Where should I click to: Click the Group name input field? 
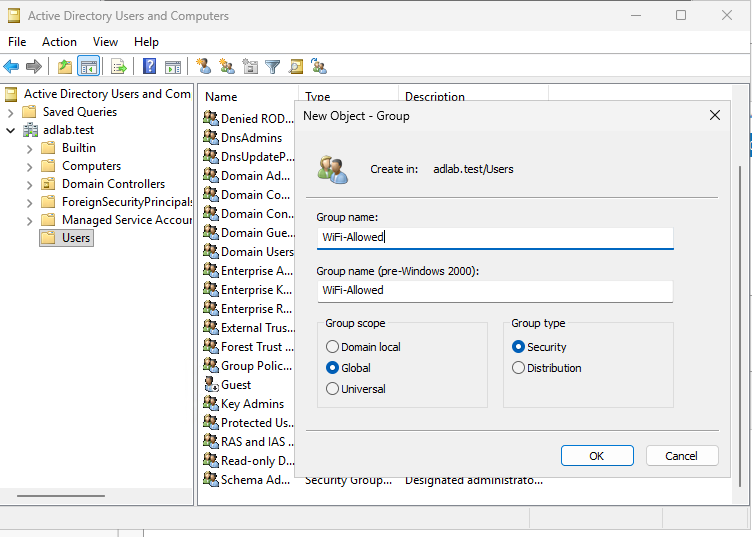pos(495,238)
